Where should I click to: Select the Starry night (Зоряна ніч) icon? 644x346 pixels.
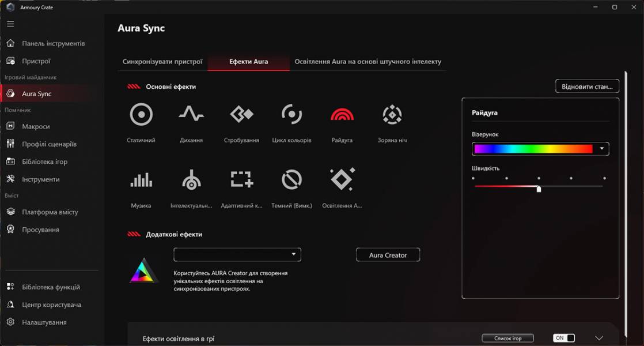coord(392,114)
